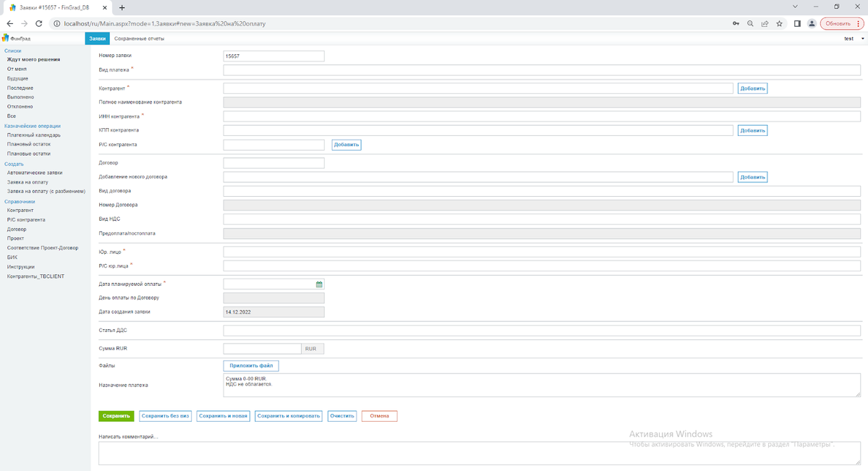Switch to the Сохраненные отчеты tab
The width and height of the screenshot is (868, 471).
[x=139, y=38]
